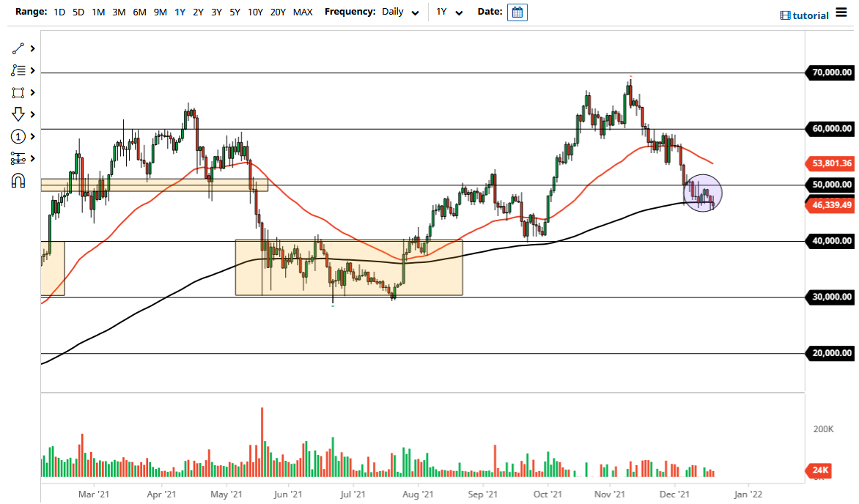Open the 1Y aggregation dropdown
The image size is (859, 504).
450,12
